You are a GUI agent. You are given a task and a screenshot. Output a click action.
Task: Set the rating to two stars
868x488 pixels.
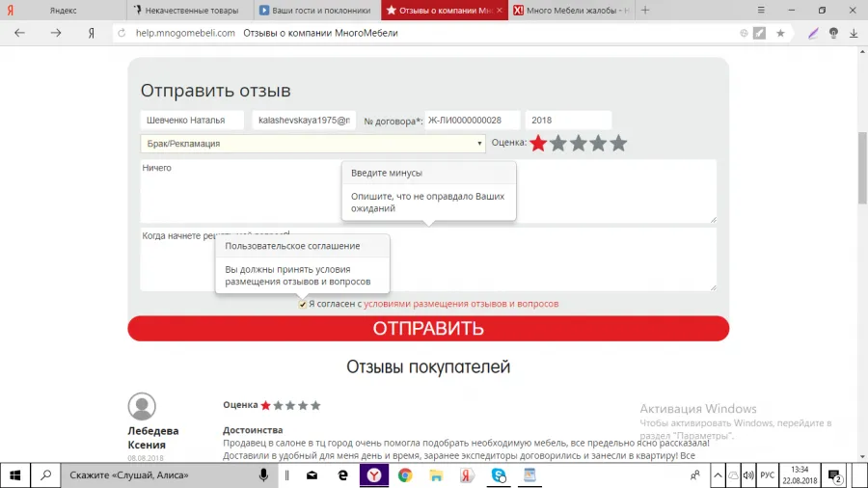click(558, 144)
